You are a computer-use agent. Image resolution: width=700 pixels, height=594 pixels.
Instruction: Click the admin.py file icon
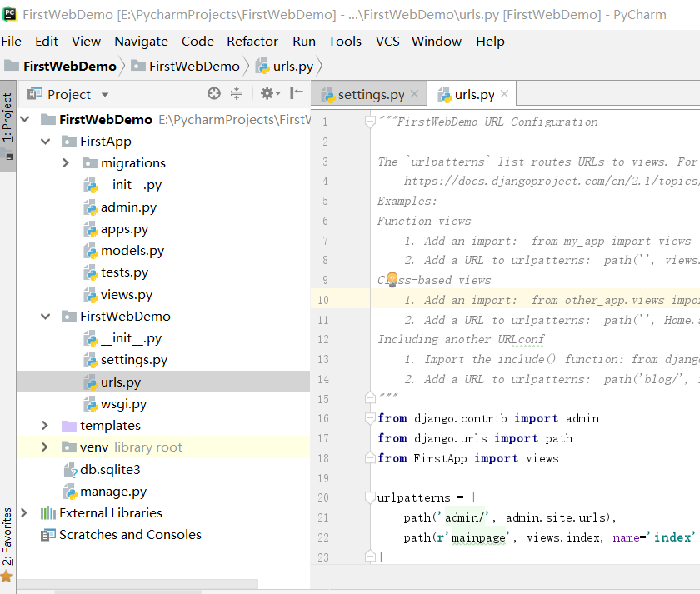91,207
